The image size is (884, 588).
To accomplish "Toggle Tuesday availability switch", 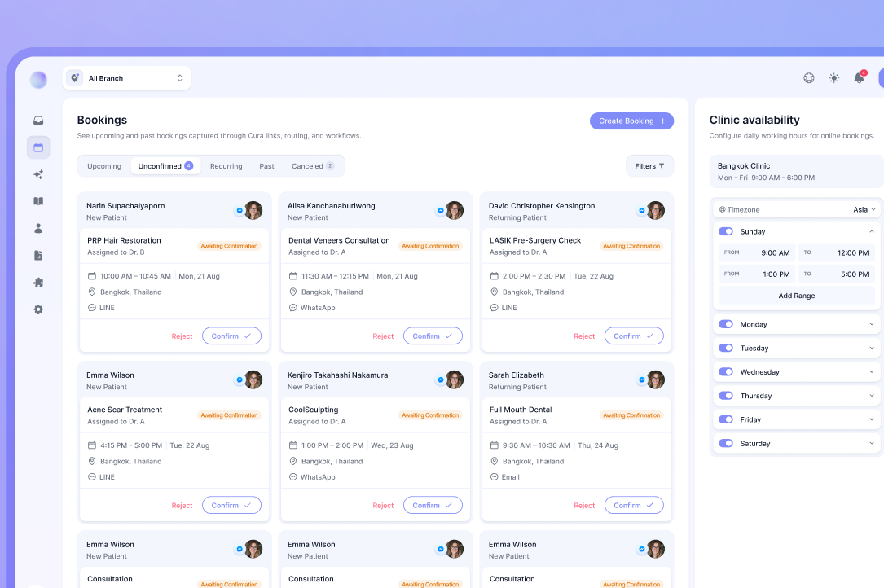I will point(726,348).
